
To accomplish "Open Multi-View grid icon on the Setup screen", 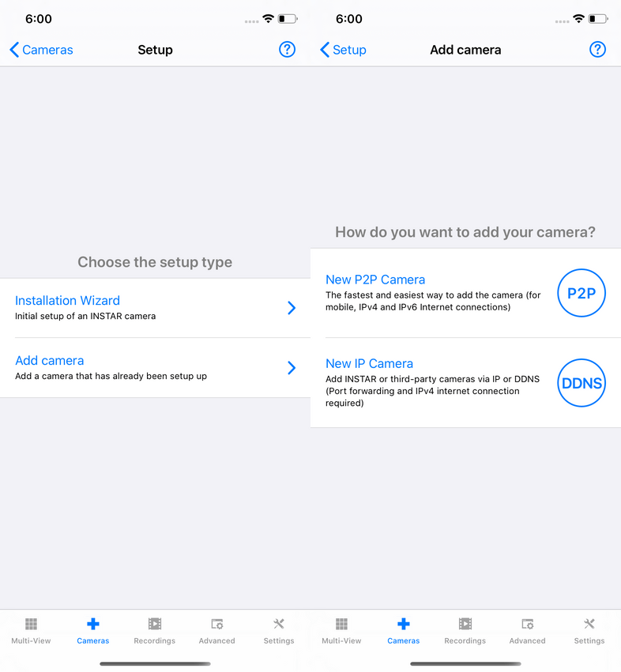I will pyautogui.click(x=31, y=625).
